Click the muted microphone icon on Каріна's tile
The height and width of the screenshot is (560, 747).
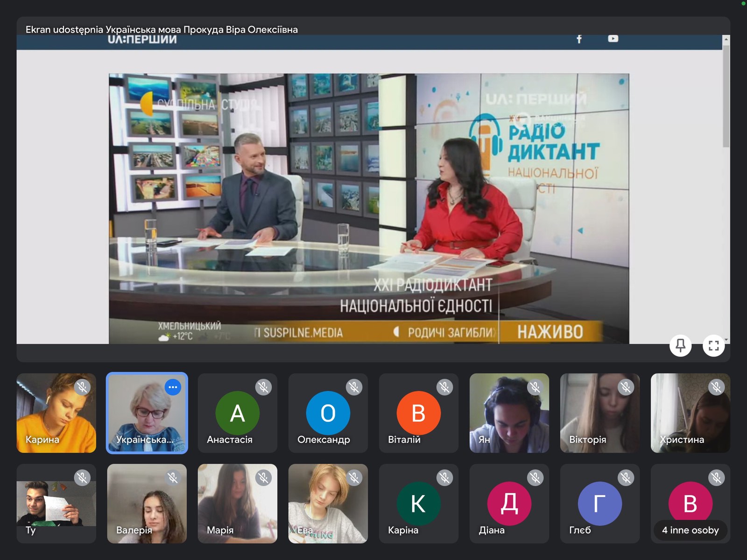click(444, 477)
